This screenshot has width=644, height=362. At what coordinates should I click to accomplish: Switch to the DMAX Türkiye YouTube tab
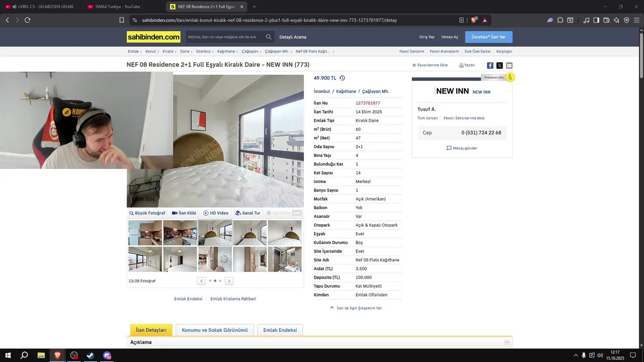123,7
